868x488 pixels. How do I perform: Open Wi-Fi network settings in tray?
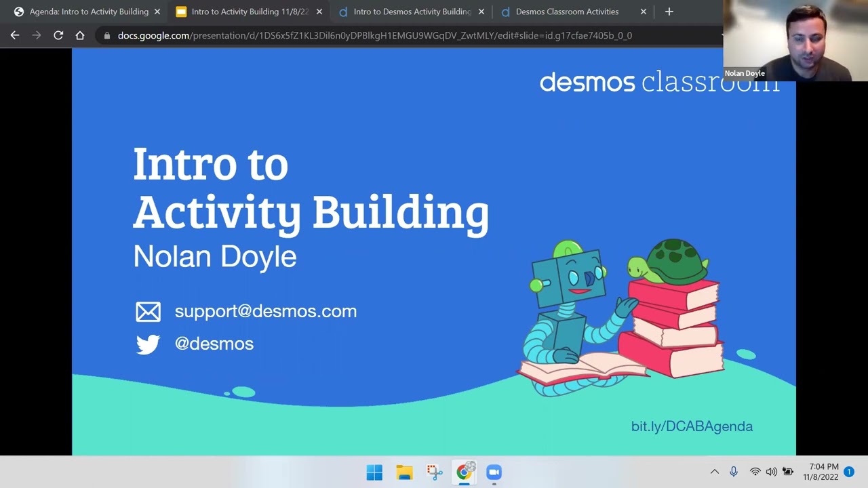pyautogui.click(x=755, y=472)
